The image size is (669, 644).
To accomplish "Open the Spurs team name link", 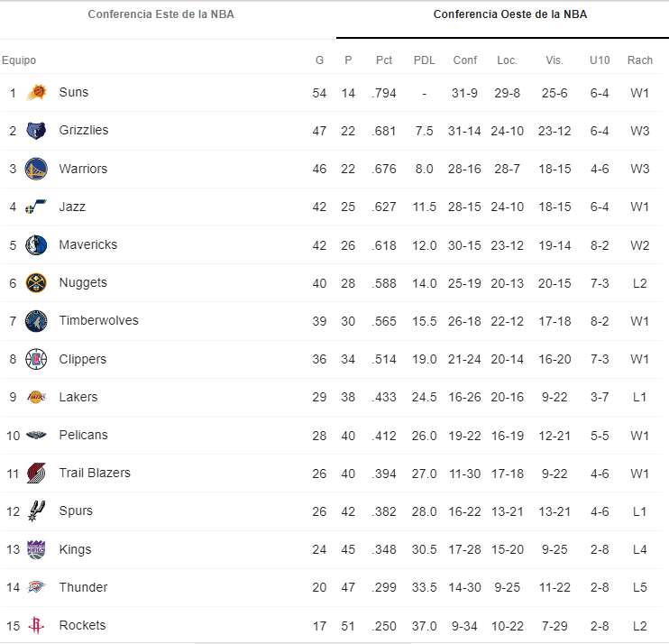I will (x=76, y=511).
